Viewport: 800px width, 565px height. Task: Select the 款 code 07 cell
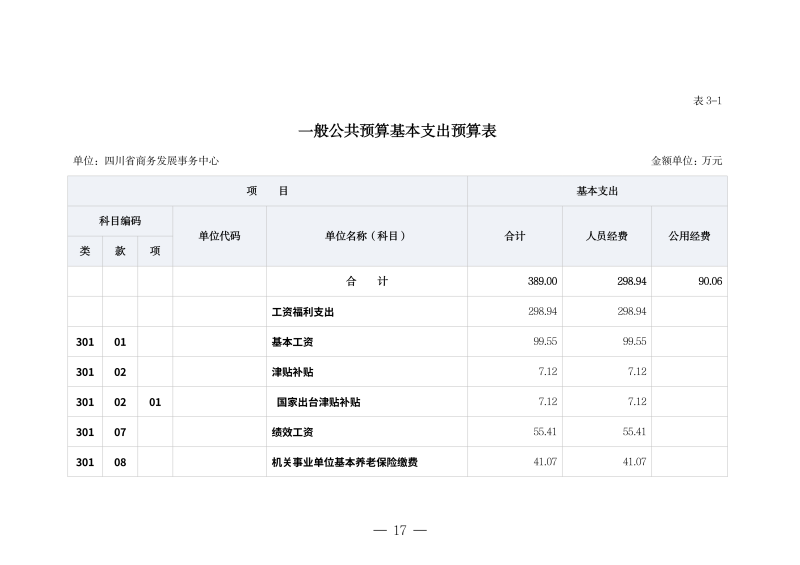120,432
